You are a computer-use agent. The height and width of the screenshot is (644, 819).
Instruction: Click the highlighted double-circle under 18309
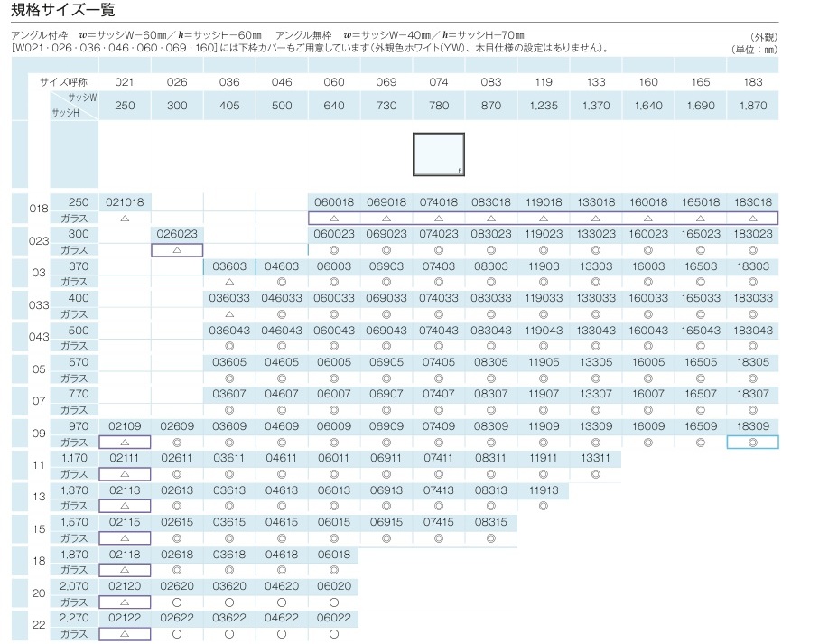[752, 443]
